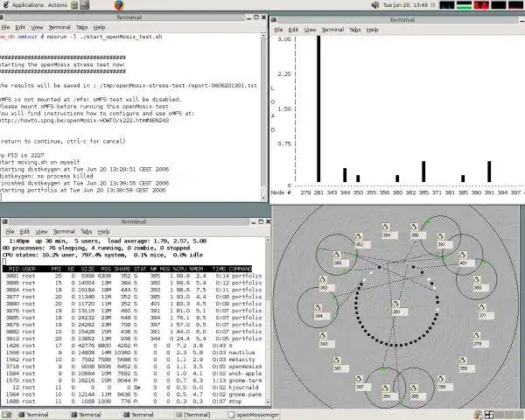Screen dimensions: 525x420
Task: Click scroll-up arrow in bottom-left Terminal
Action: pyautogui.click(x=268, y=241)
